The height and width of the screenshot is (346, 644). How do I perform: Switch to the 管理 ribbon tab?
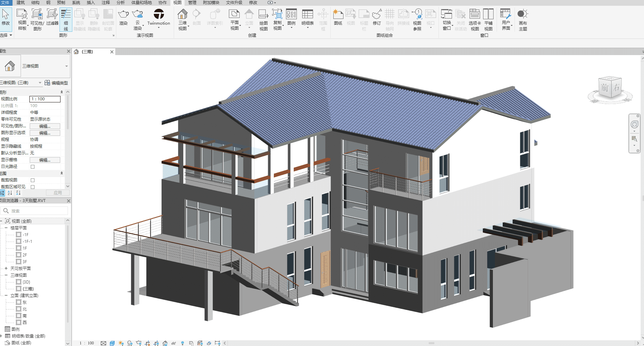click(192, 3)
